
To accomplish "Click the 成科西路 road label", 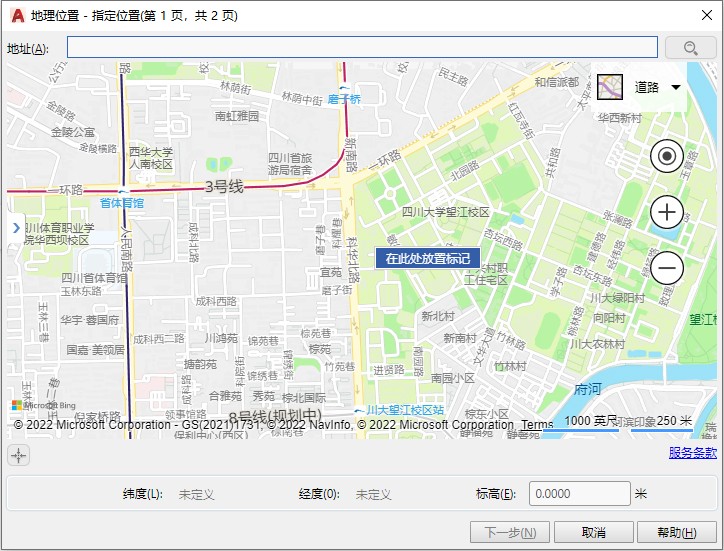I will coord(216,302).
